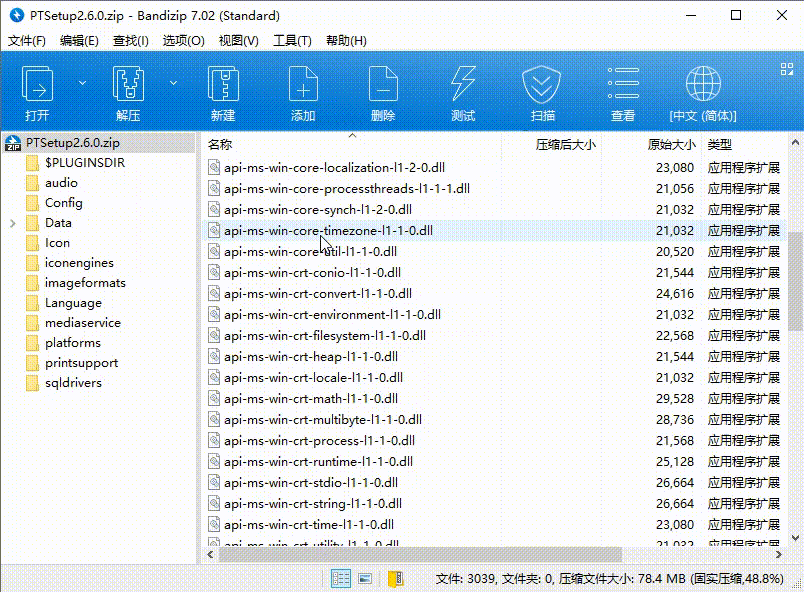Click the 解压 (Extract) toolbar icon
The width and height of the screenshot is (804, 592).
128,85
